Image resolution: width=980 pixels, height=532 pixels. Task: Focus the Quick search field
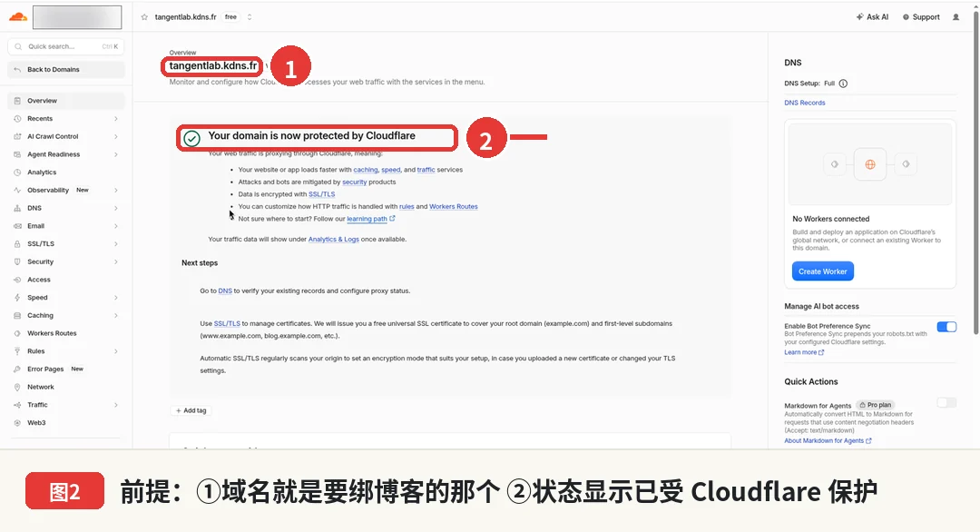point(65,46)
